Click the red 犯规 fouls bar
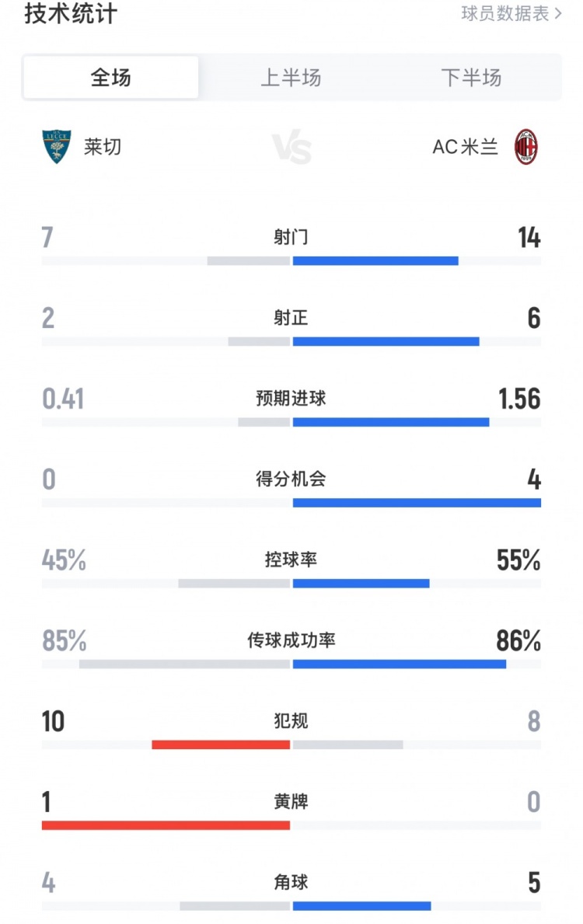 coord(221,744)
